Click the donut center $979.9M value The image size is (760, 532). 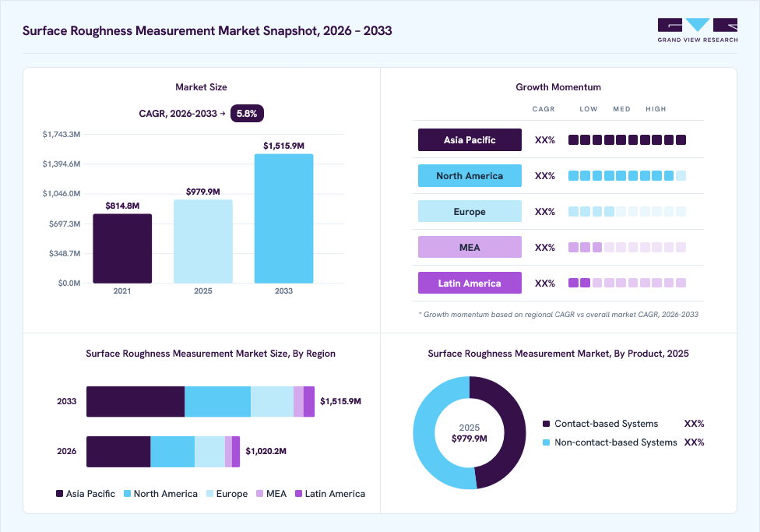[x=470, y=439]
